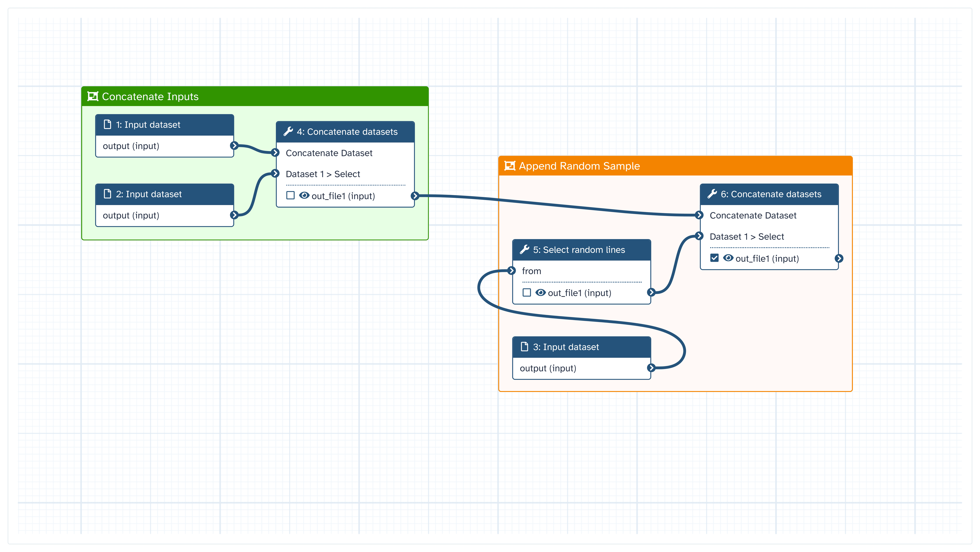
Task: Toggle eye preview on out_file1 of node 6
Action: pyautogui.click(x=729, y=258)
